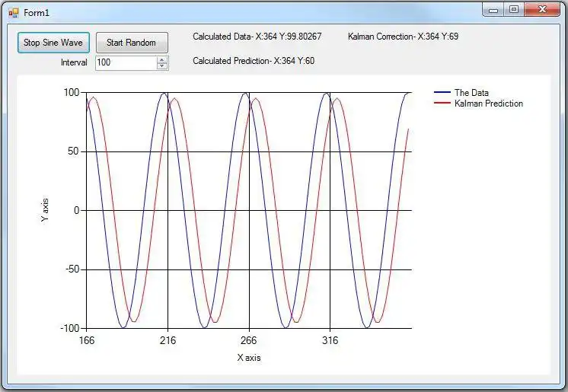This screenshot has height=392, width=568.
Task: Click the blue line swatch for The Data
Action: coord(442,92)
